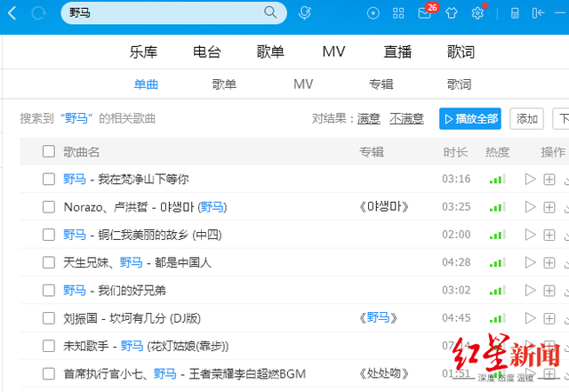Open the four-squares apps icon
This screenshot has width=569, height=392.
coord(398,13)
